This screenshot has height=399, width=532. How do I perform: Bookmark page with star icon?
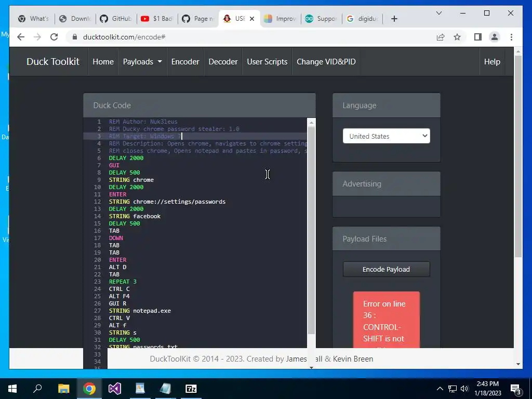(x=457, y=37)
